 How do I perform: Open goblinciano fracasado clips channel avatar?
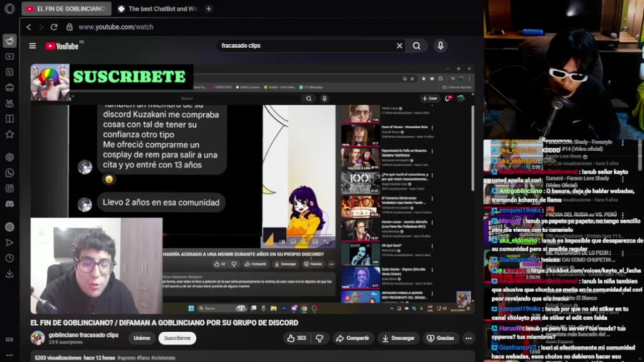(x=38, y=338)
